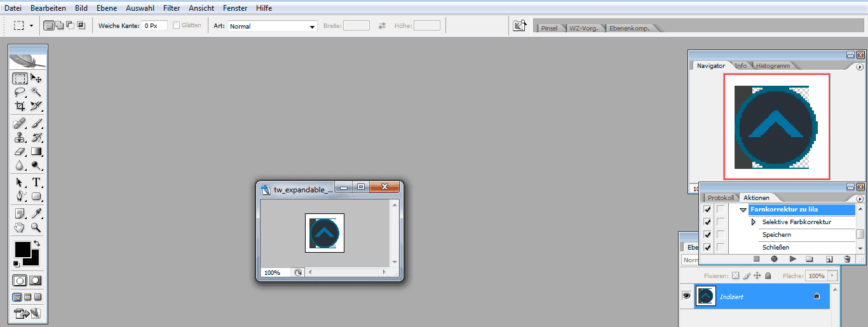Image resolution: width=868 pixels, height=327 pixels.
Task: Select the Move tool
Action: [x=36, y=79]
